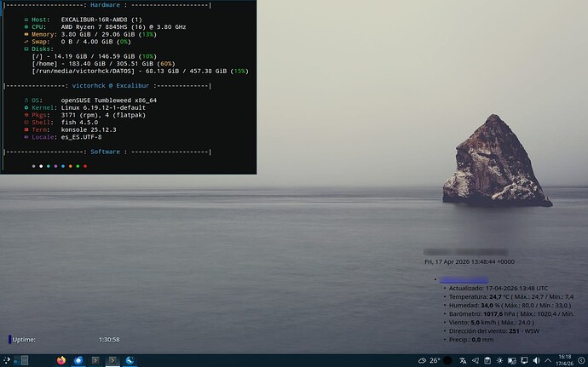588x367 pixels.
Task: Switch to the first virtual desktop in pager
Action: point(17,361)
